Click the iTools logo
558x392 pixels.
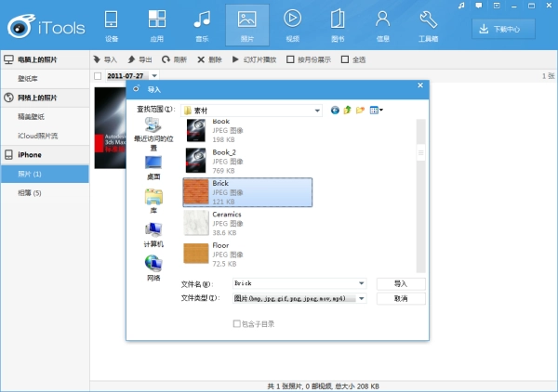point(46,27)
